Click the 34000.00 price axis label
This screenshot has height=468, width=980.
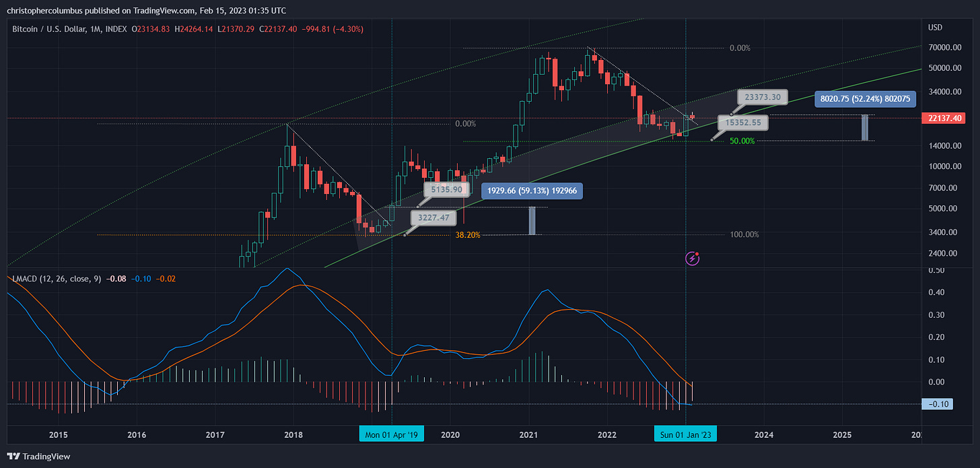pyautogui.click(x=944, y=92)
